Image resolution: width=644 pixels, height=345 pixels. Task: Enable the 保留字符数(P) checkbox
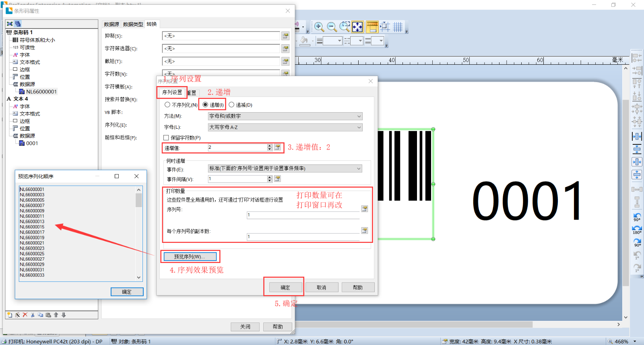[166, 138]
